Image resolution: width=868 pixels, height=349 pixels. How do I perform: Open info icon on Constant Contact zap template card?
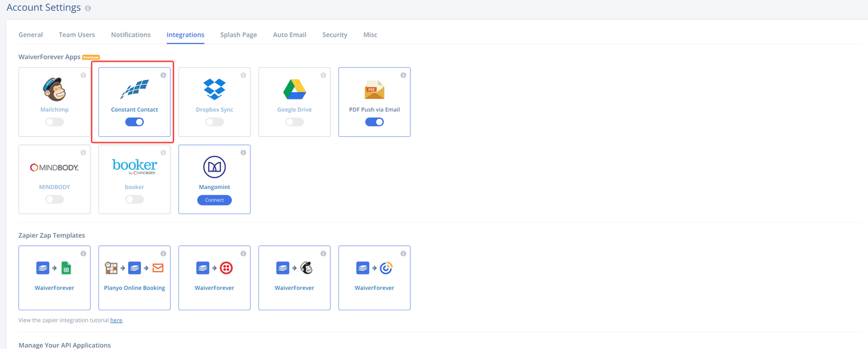pos(403,253)
